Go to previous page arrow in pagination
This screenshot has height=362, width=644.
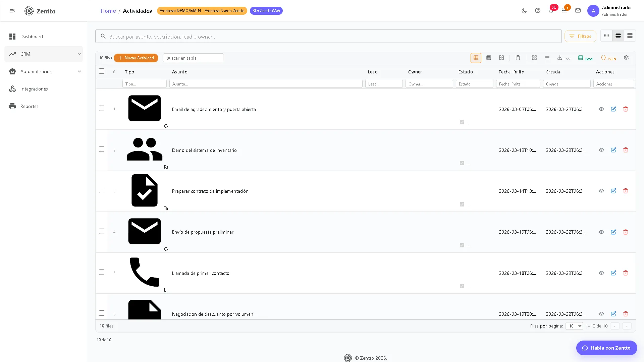[614, 326]
